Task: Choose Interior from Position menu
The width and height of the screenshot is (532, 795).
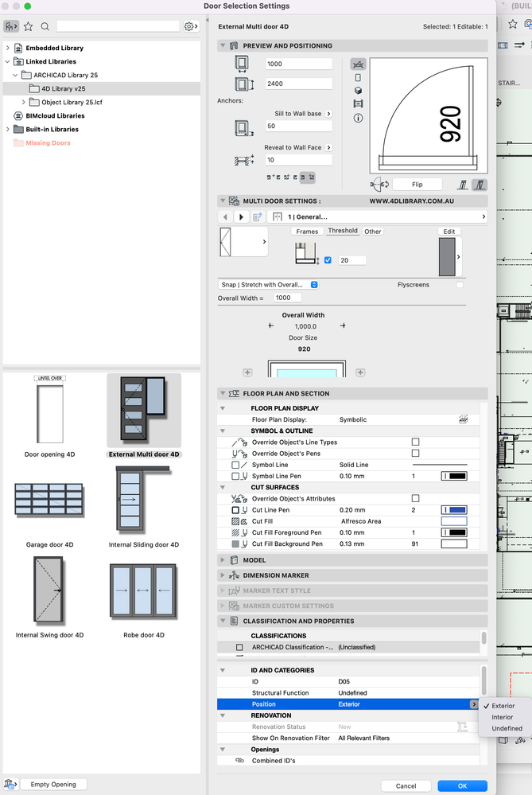Action: pyautogui.click(x=502, y=717)
